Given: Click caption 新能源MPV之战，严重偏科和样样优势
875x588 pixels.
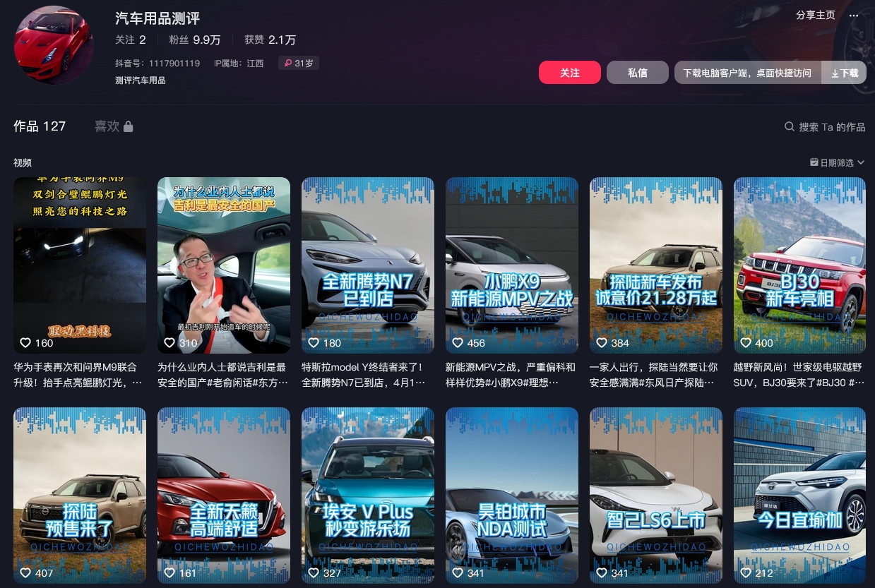Looking at the screenshot, I should [511, 375].
